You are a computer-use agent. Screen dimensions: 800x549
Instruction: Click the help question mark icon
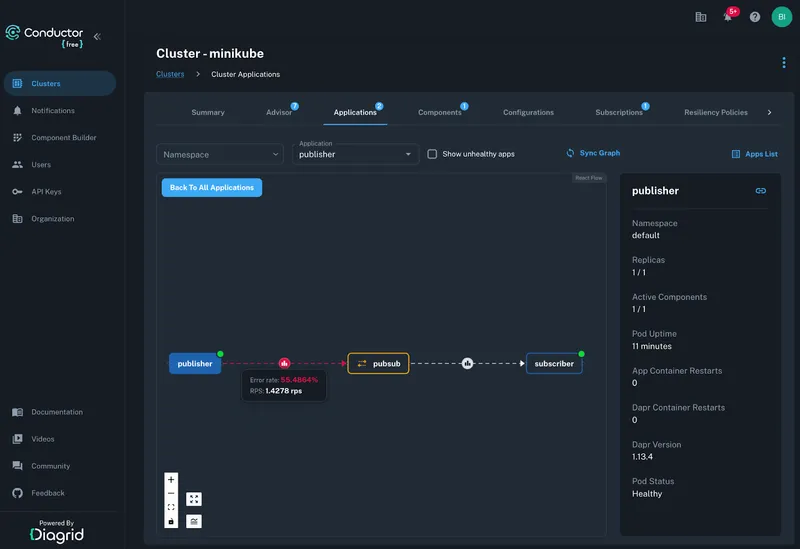(x=755, y=17)
